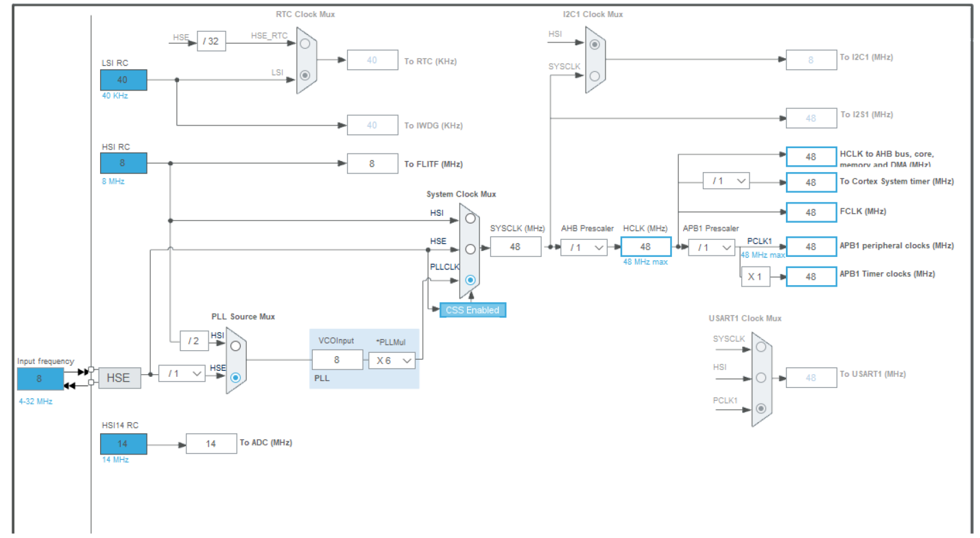980x538 pixels.
Task: Open the AHB Prescaler dropdown
Action: click(x=584, y=247)
